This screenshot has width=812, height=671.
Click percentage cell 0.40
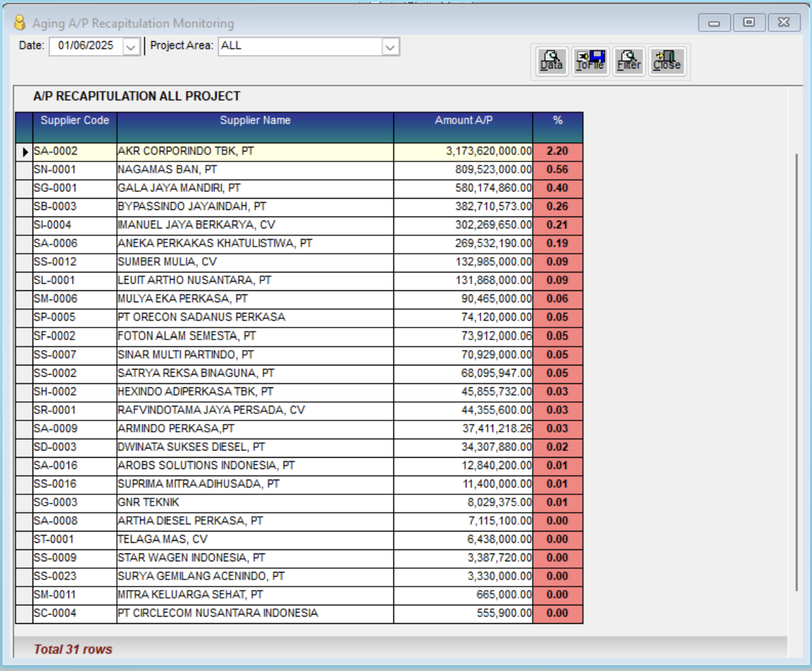coord(558,189)
